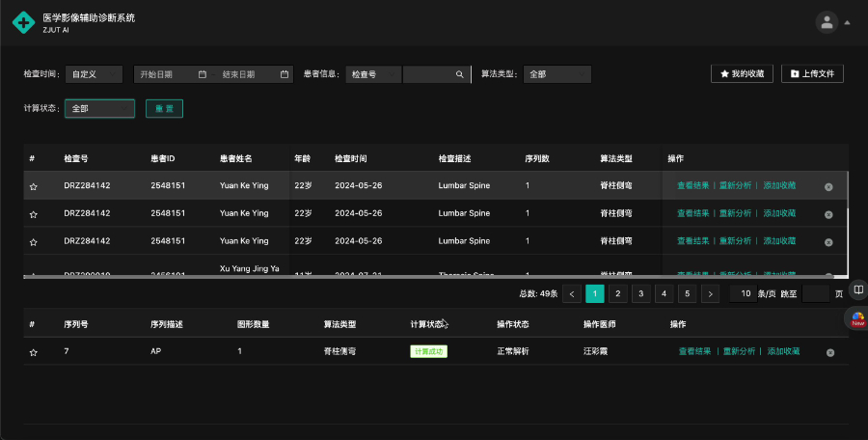The height and width of the screenshot is (440, 868).
Task: Open the user avatar menu
Action: (x=827, y=23)
